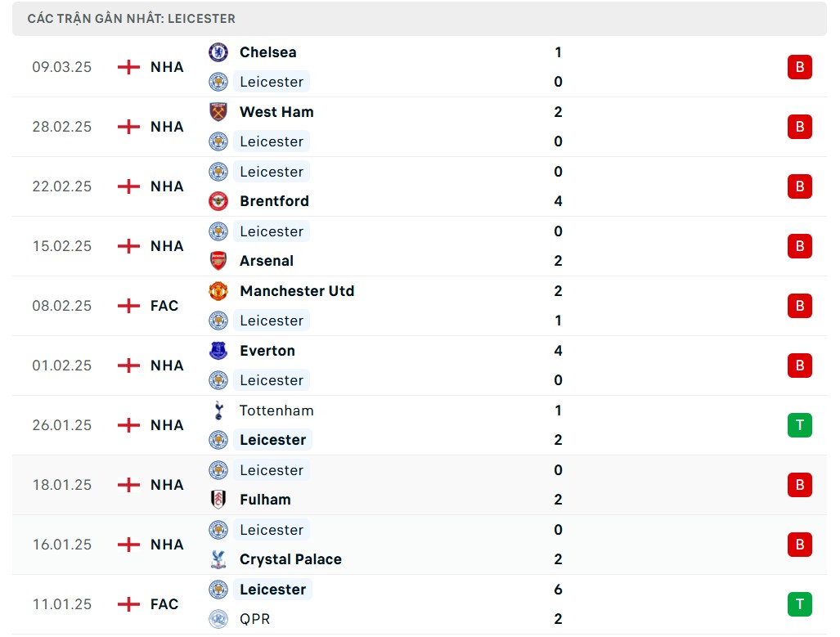Select the 09.03.25 match date
The width and height of the screenshot is (840, 637).
[x=62, y=67]
